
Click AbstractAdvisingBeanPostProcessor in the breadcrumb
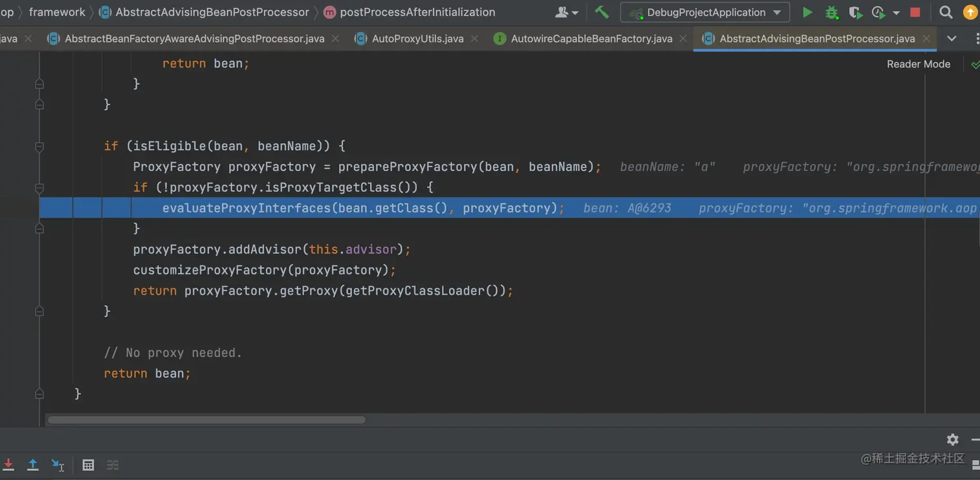[x=212, y=12]
